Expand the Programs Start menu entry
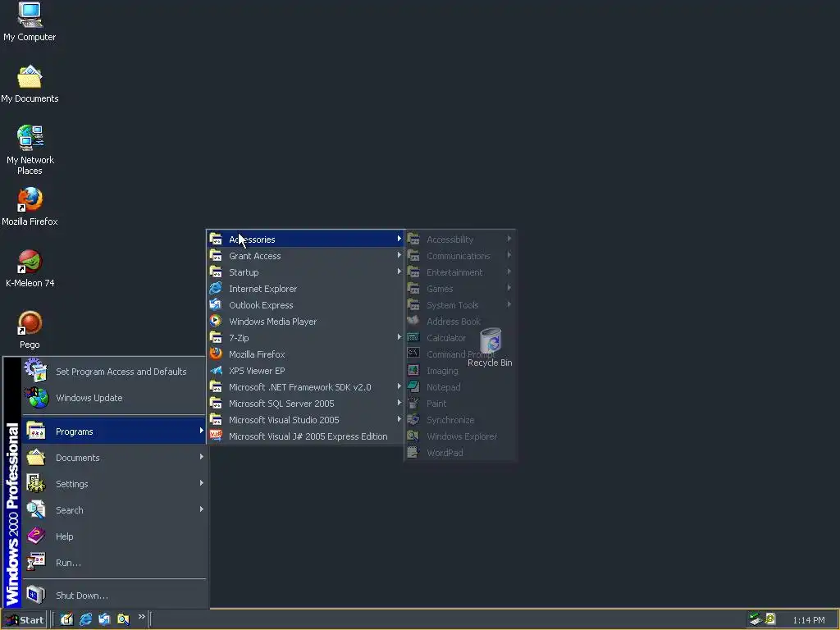 point(114,431)
